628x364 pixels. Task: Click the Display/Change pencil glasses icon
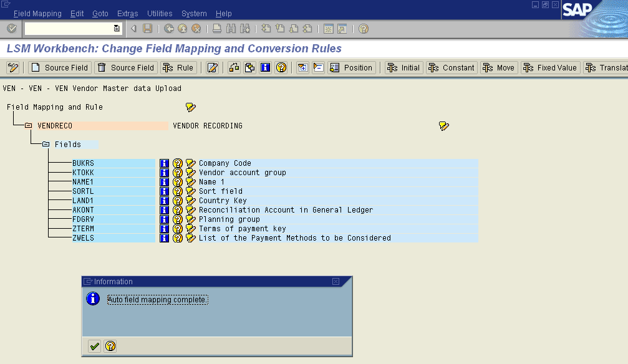12,68
